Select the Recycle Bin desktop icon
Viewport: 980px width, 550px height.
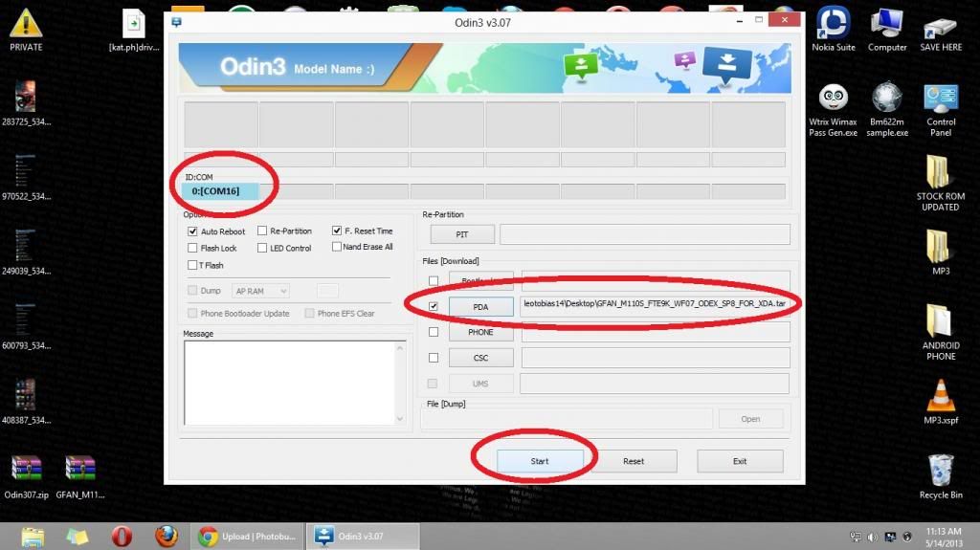tap(941, 476)
